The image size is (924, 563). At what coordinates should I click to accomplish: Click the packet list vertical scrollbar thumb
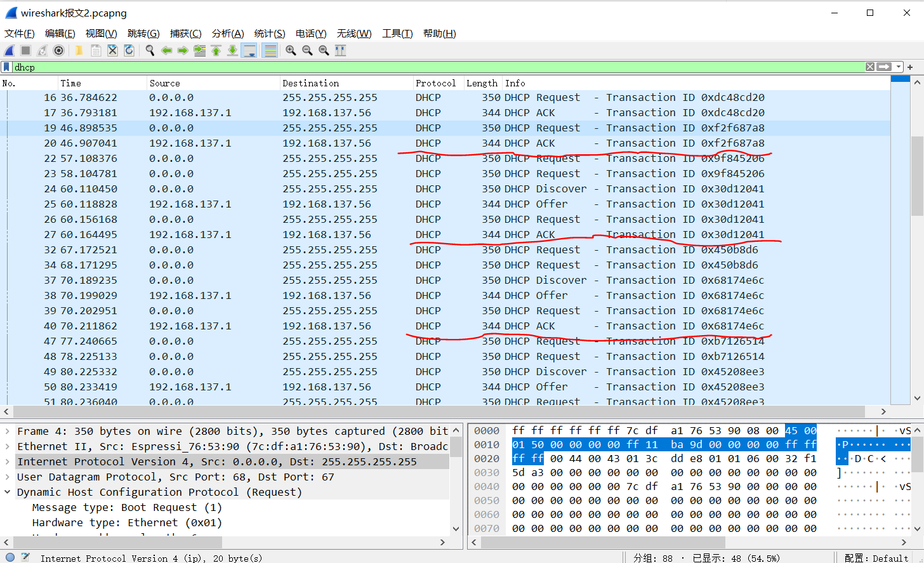(x=917, y=176)
